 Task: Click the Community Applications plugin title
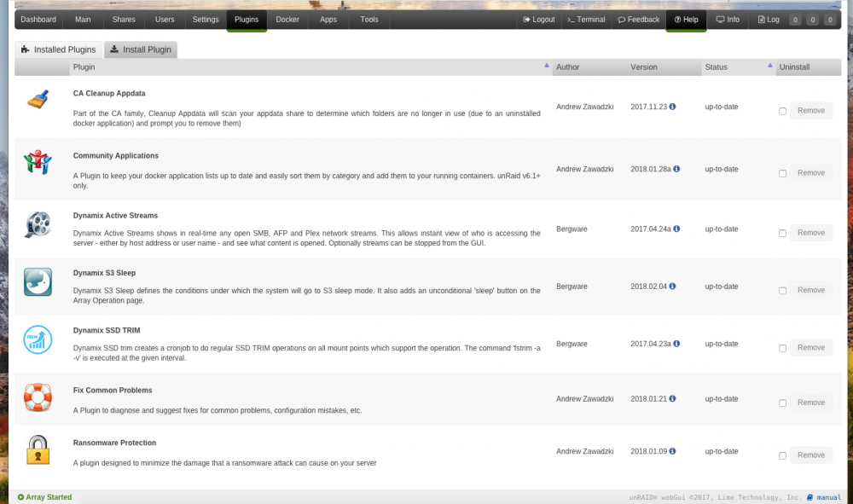point(116,155)
